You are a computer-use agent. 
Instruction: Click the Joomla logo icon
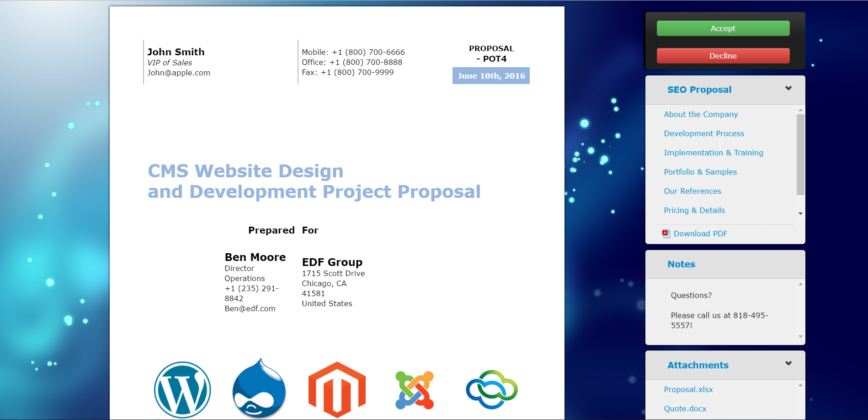click(415, 390)
